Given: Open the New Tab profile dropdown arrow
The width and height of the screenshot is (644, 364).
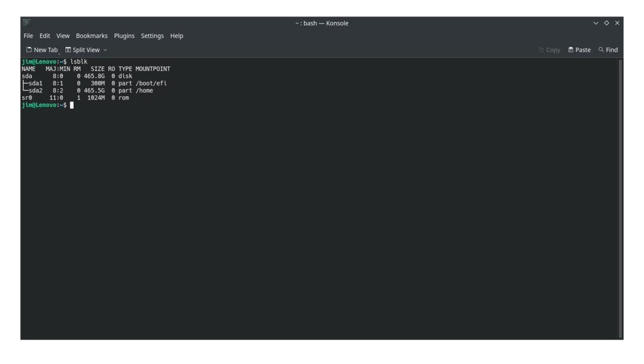Looking at the screenshot, I should pos(59,52).
